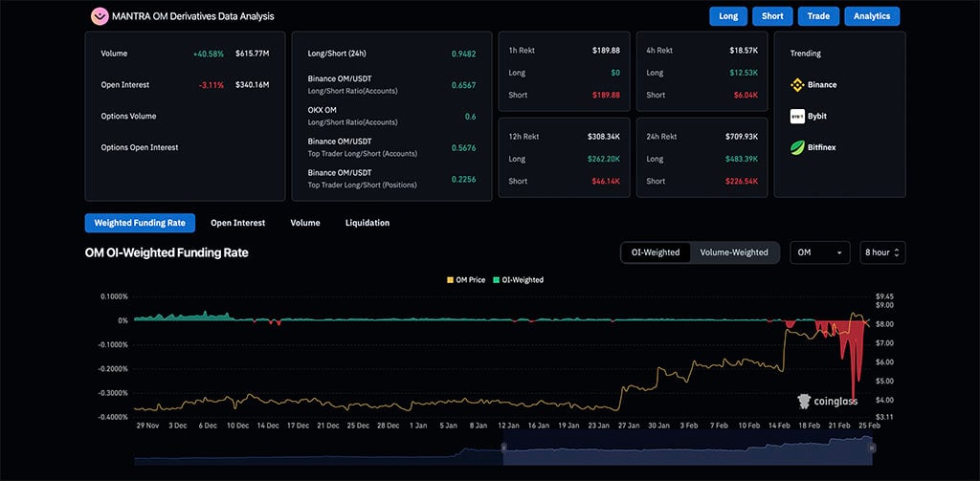Switch to the Open Interest tab
The image size is (980, 481).
[x=237, y=223]
